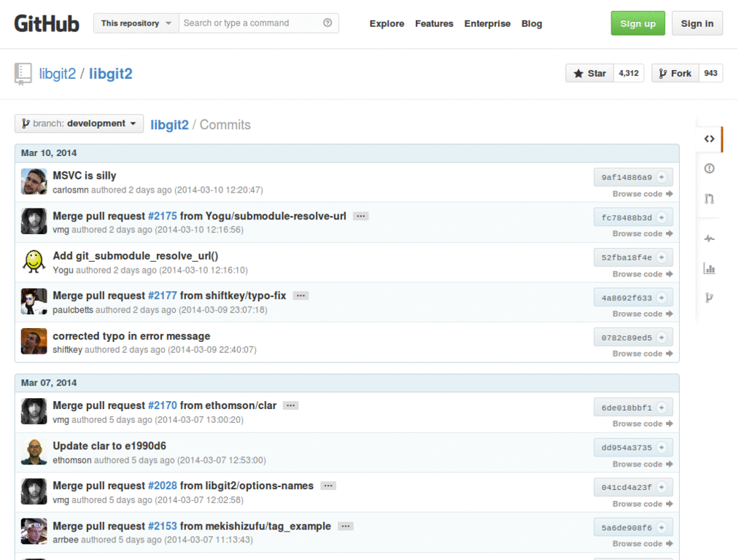Open the Network fork sidebar icon
747x560 pixels.
(709, 298)
